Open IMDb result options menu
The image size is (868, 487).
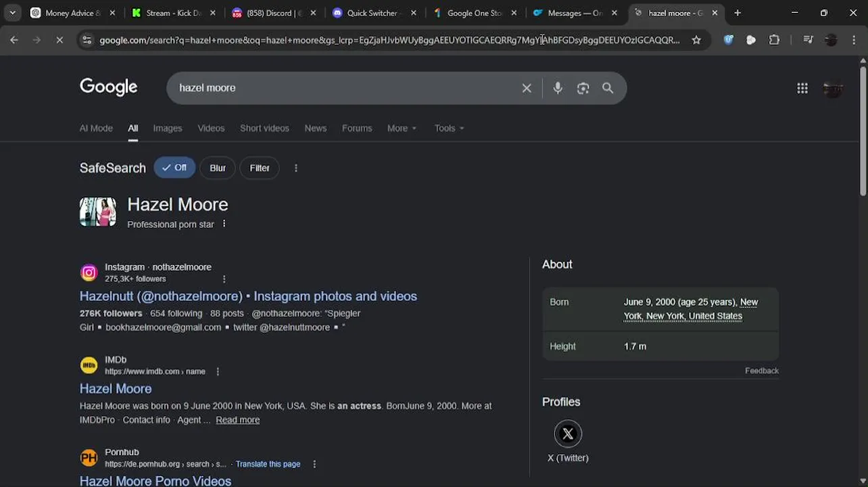[218, 371]
